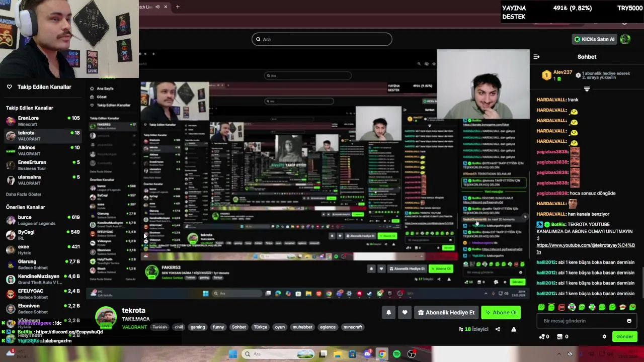Viewport: 644px width, 362px height.
Task: Open Microsoft Store from taskbar
Action: pos(352,354)
